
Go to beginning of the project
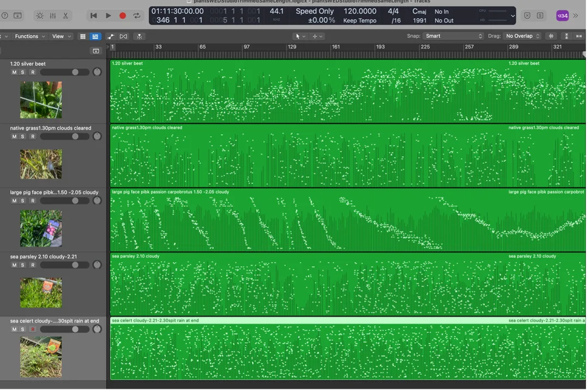click(94, 16)
